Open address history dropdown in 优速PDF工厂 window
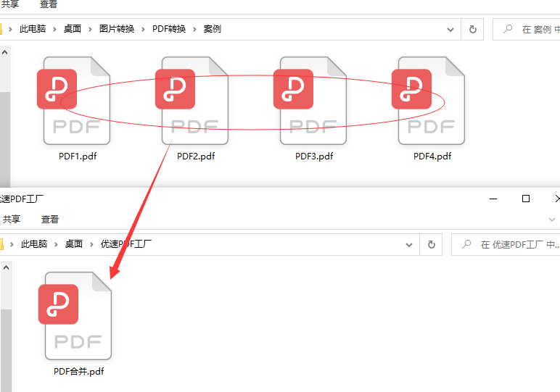Image resolution: width=560 pixels, height=392 pixels. pos(409,245)
